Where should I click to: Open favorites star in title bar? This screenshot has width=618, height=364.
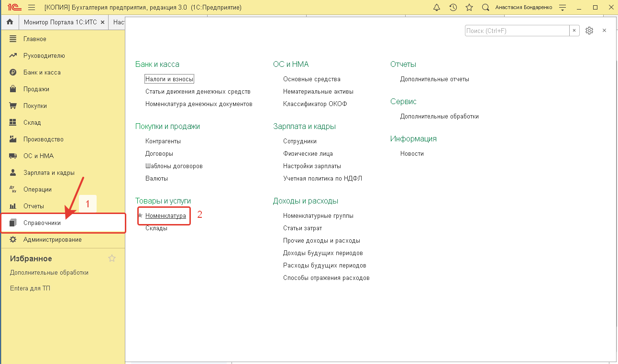(x=469, y=8)
